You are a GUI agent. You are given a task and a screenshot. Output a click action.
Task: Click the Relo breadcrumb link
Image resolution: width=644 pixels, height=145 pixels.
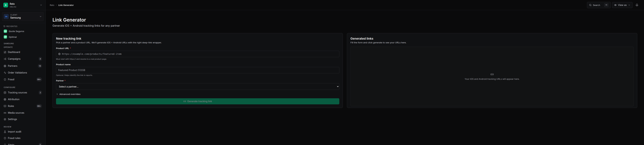click(52, 5)
